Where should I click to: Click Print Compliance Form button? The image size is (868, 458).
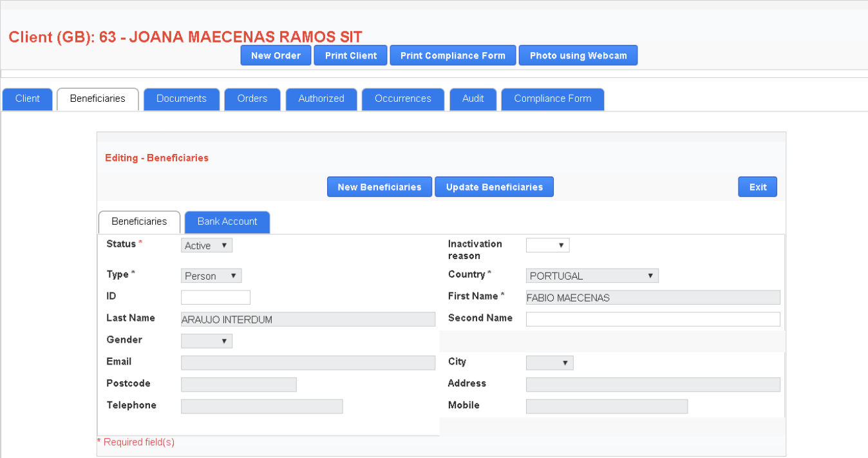pos(453,55)
